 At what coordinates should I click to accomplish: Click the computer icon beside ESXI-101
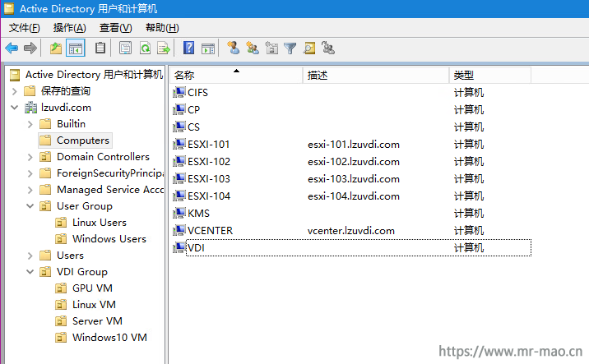pos(179,144)
